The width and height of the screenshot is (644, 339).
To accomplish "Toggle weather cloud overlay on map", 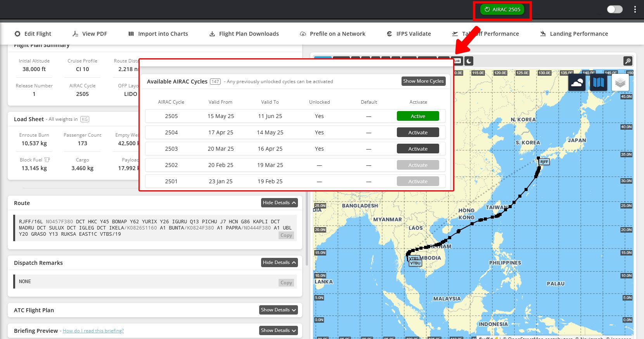I will 577,83.
